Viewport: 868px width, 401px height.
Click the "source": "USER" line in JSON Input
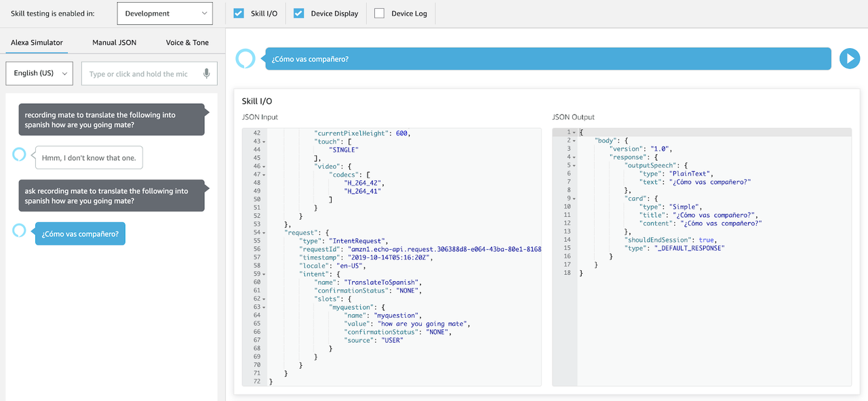374,340
